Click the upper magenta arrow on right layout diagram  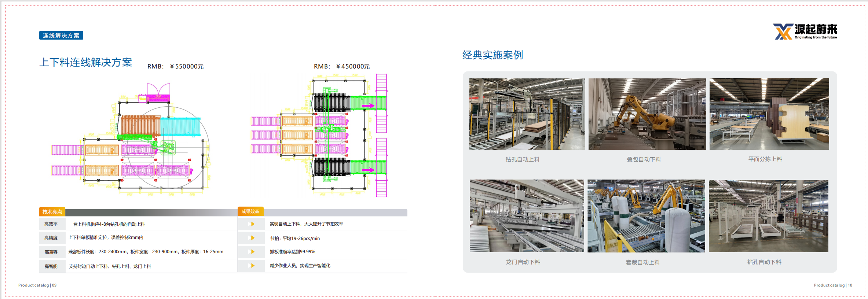[368, 106]
